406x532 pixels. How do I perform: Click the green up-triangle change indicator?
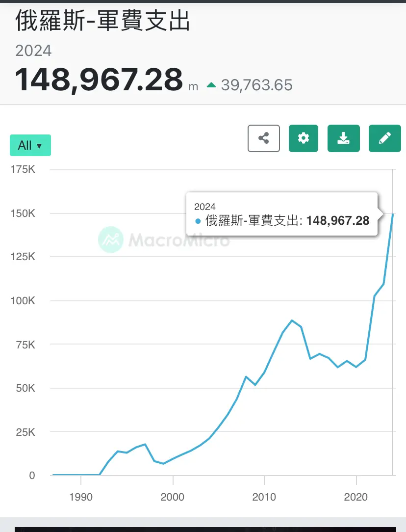coord(211,85)
